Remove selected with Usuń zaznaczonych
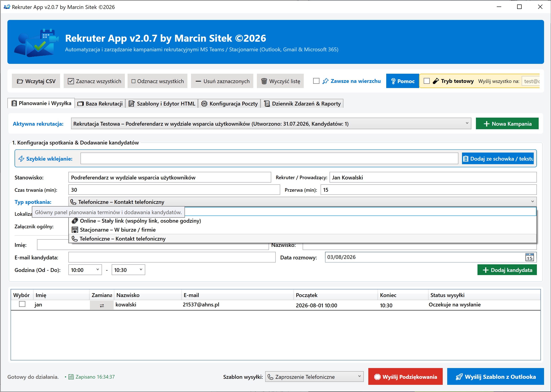The width and height of the screenshot is (551, 392). point(222,81)
